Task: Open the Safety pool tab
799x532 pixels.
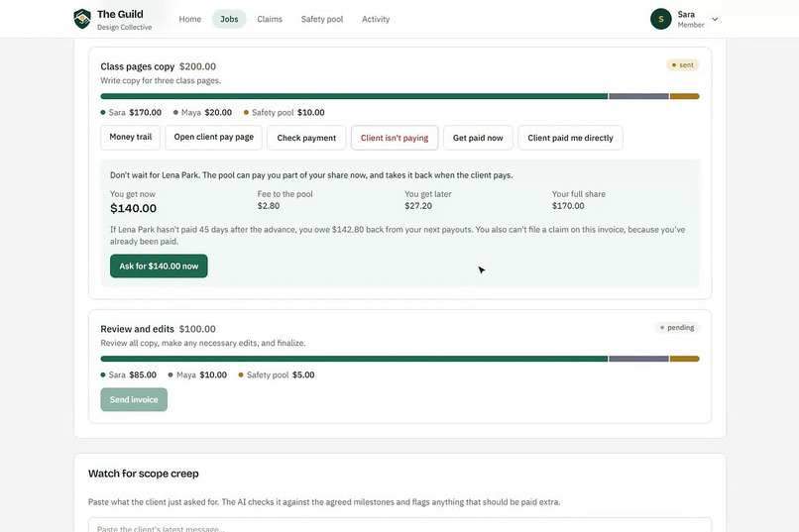Action: coord(322,19)
